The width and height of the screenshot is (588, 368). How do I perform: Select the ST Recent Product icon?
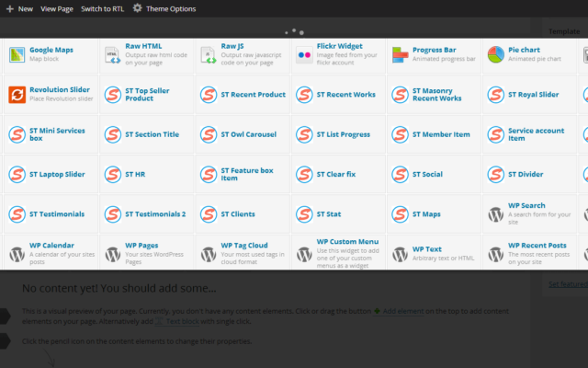(x=209, y=95)
